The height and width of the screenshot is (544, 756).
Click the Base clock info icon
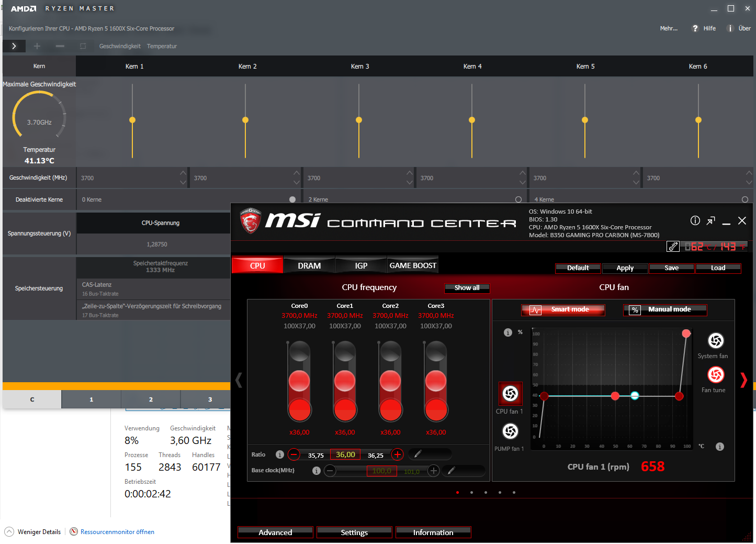pyautogui.click(x=317, y=471)
